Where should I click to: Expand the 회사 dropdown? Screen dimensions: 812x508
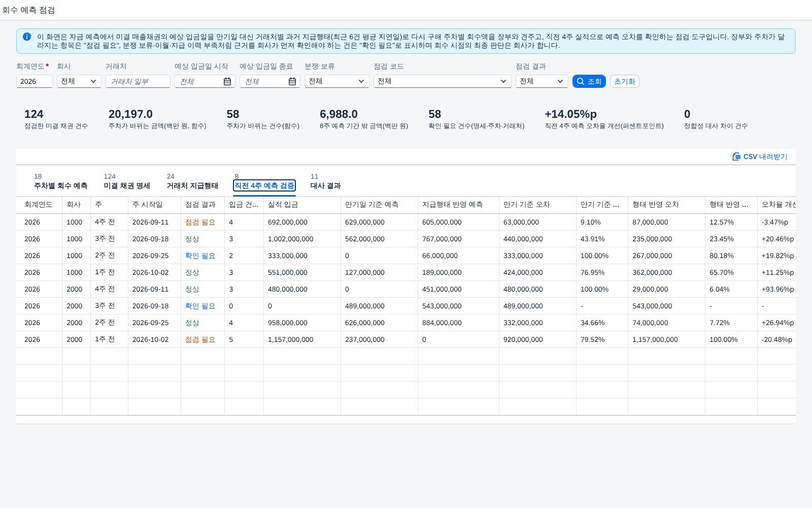point(79,81)
